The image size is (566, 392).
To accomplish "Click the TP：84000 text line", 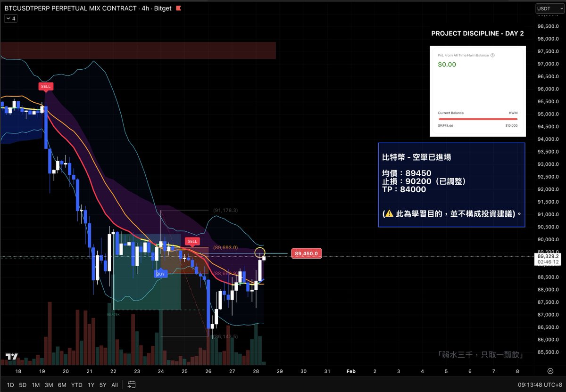I will point(404,189).
